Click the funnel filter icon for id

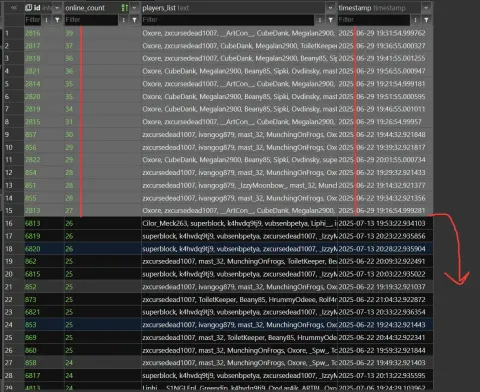click(x=57, y=20)
